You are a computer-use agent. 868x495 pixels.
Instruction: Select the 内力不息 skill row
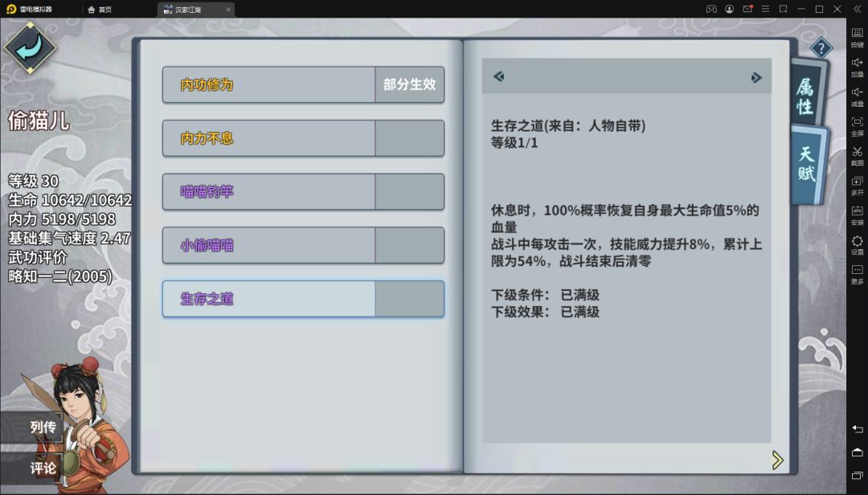click(303, 138)
